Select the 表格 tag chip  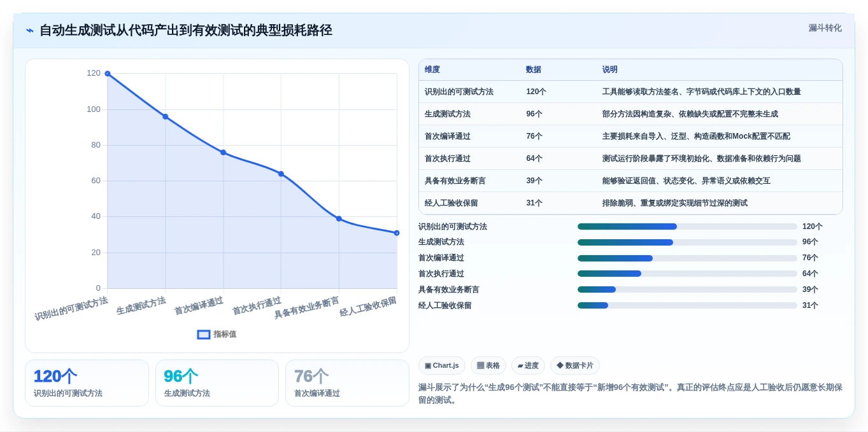488,365
